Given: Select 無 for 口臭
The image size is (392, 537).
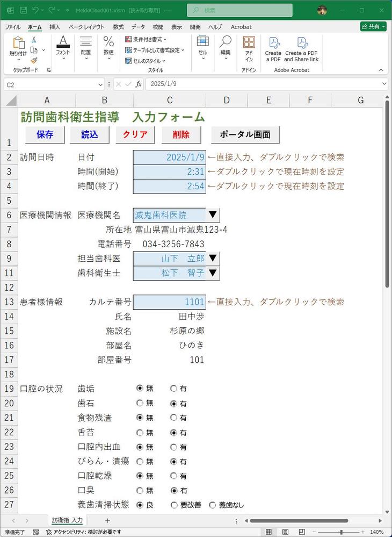Looking at the screenshot, I should click(140, 491).
